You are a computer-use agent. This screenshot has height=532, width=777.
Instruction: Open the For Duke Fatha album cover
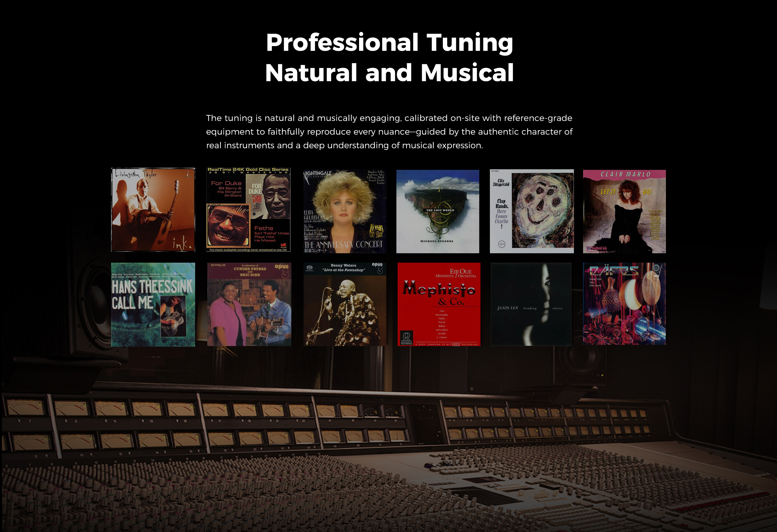coord(248,210)
